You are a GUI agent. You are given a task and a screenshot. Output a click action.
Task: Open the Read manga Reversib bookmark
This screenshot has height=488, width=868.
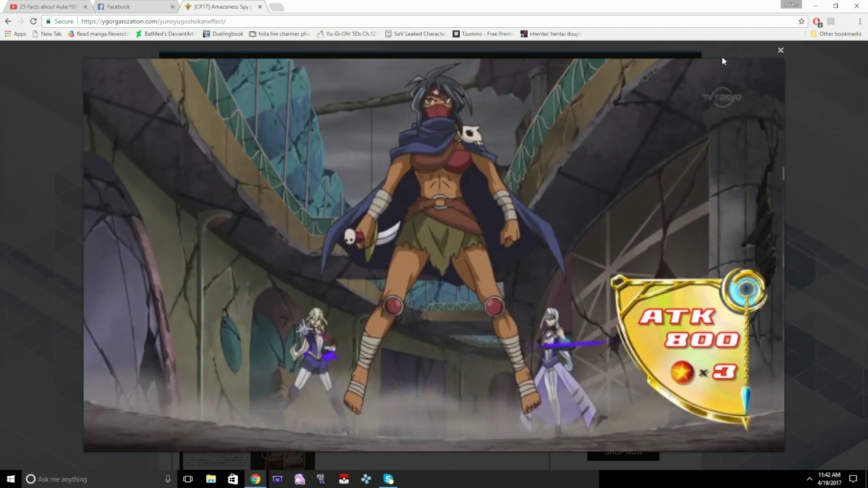(98, 34)
